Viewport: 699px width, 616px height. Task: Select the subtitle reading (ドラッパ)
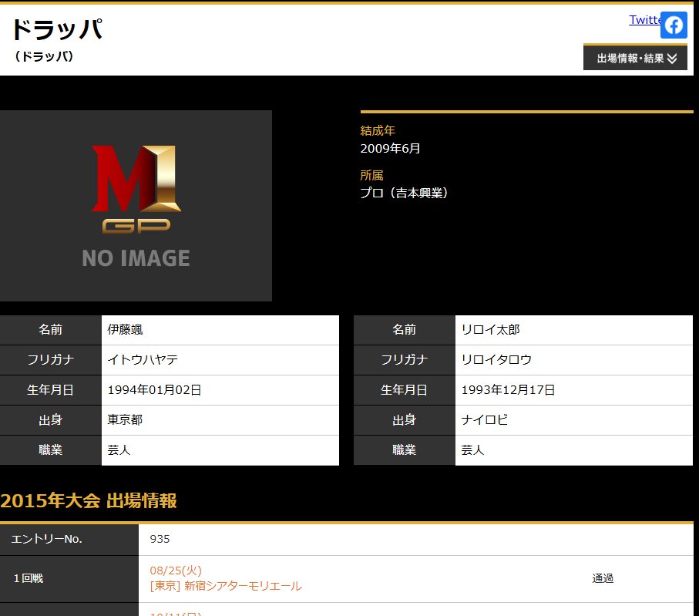pyautogui.click(x=44, y=56)
